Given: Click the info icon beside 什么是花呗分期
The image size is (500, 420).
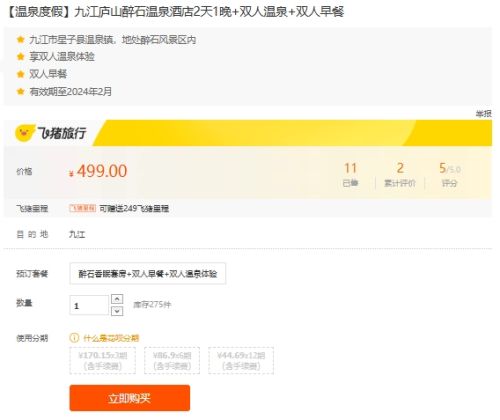Looking at the screenshot, I should pyautogui.click(x=74, y=338).
